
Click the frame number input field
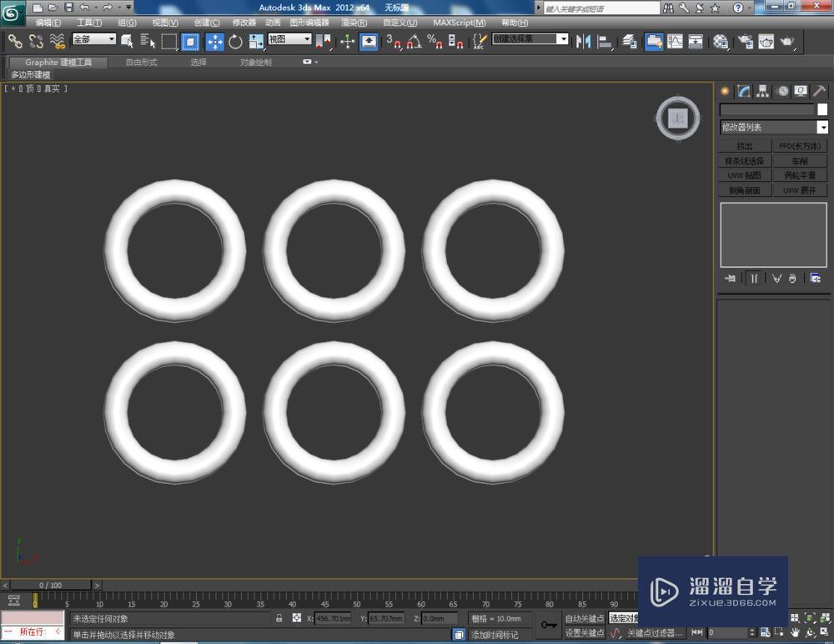point(727,631)
